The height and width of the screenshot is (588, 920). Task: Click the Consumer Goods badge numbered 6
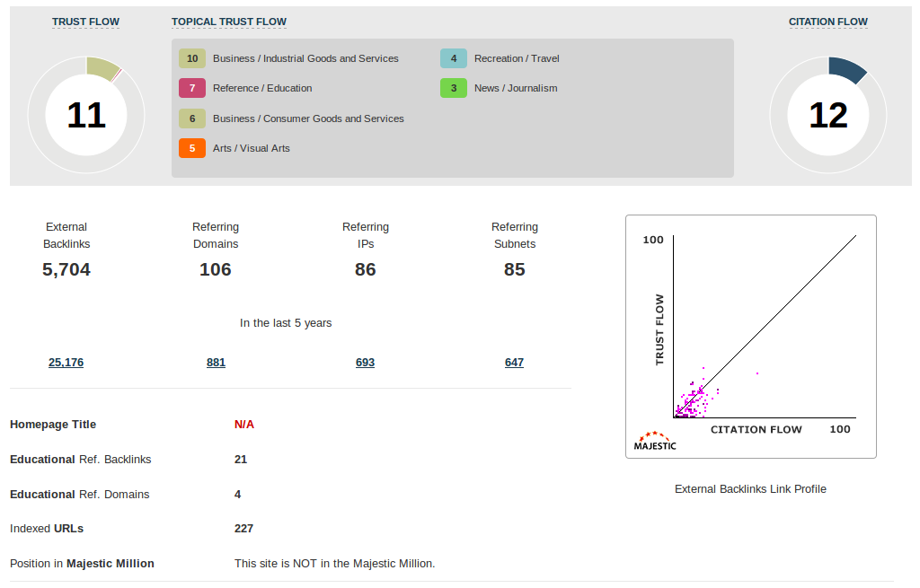(x=192, y=118)
